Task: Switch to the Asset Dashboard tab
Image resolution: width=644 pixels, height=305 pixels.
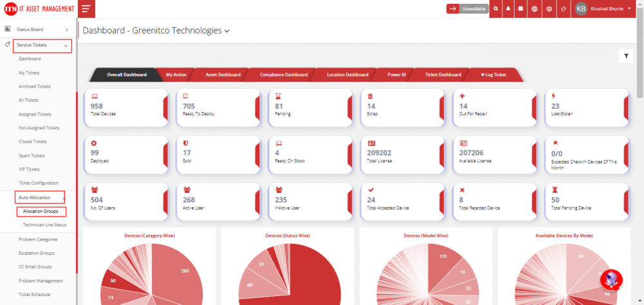Action: (x=223, y=75)
